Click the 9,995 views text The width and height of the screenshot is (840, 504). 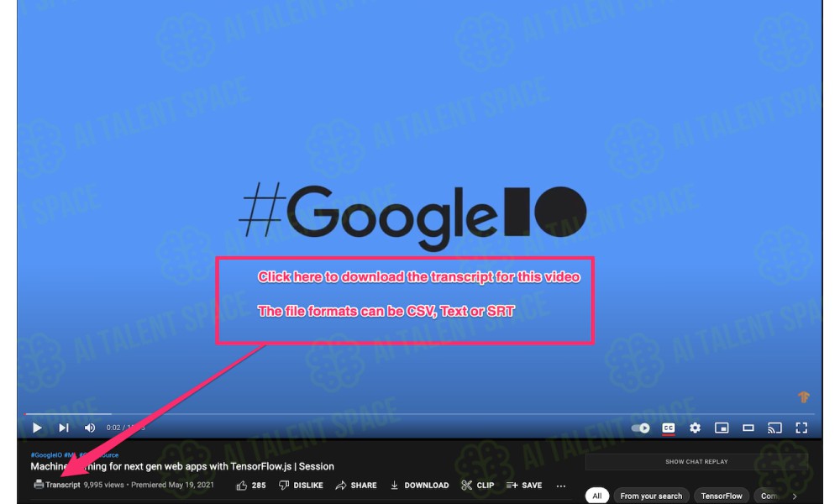(x=104, y=485)
